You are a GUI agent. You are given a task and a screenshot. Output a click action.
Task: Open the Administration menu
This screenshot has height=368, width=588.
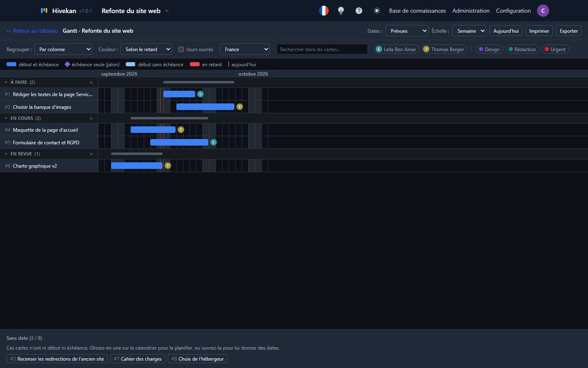(x=471, y=11)
